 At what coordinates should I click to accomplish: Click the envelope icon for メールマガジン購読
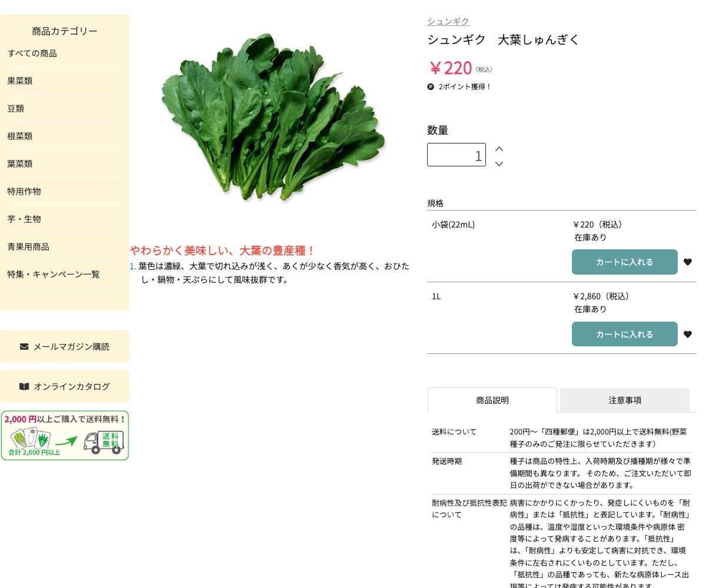(24, 346)
